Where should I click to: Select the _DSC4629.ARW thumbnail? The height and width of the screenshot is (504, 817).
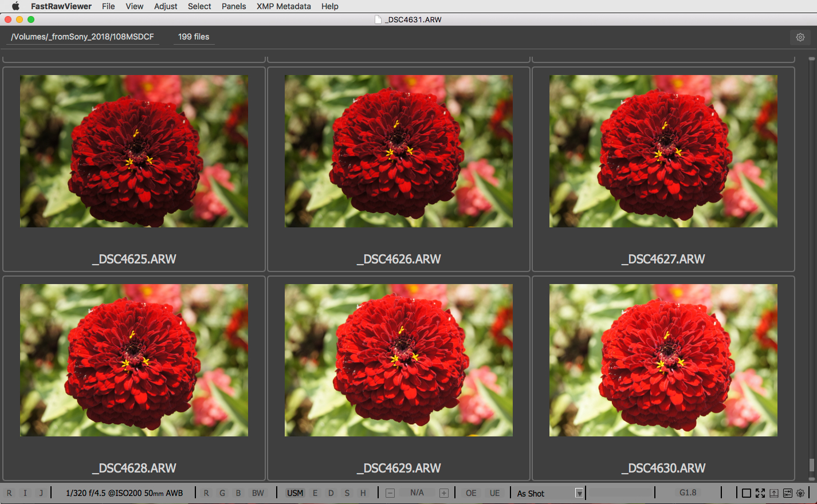[x=399, y=361]
